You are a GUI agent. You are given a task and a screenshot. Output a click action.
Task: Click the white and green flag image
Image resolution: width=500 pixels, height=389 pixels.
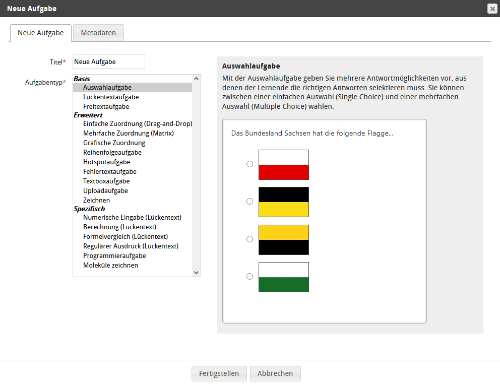point(284,277)
